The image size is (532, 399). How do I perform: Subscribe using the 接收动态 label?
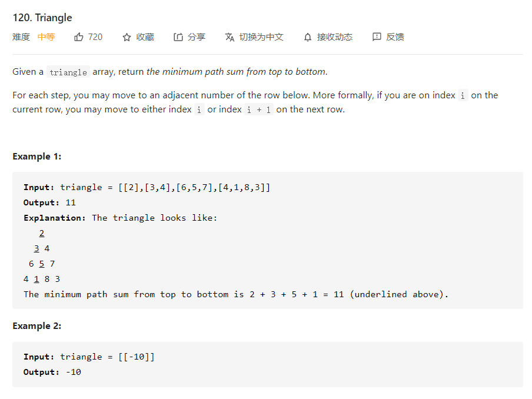tap(334, 37)
